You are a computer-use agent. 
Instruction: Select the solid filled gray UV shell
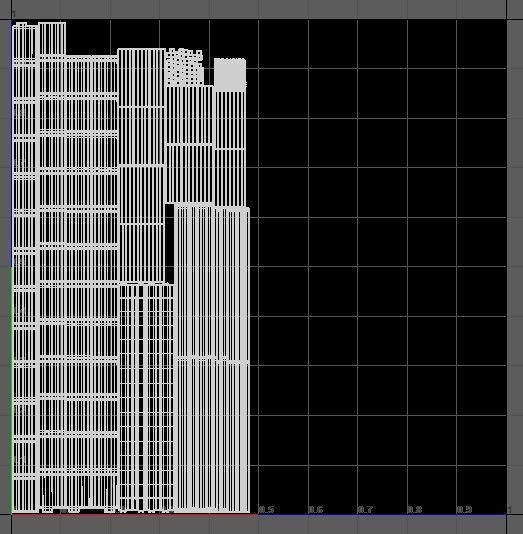pyautogui.click(x=230, y=75)
